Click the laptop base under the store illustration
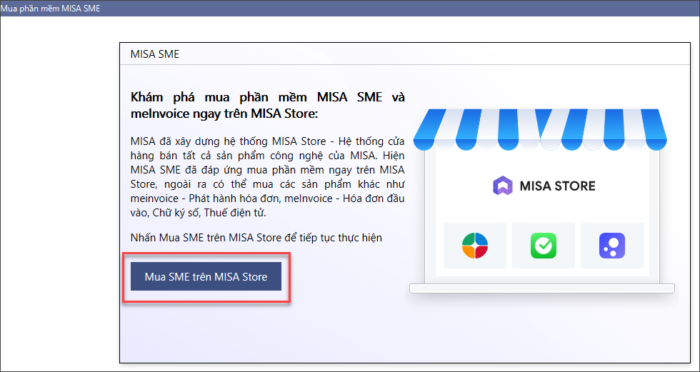The image size is (700, 372). coord(542,288)
